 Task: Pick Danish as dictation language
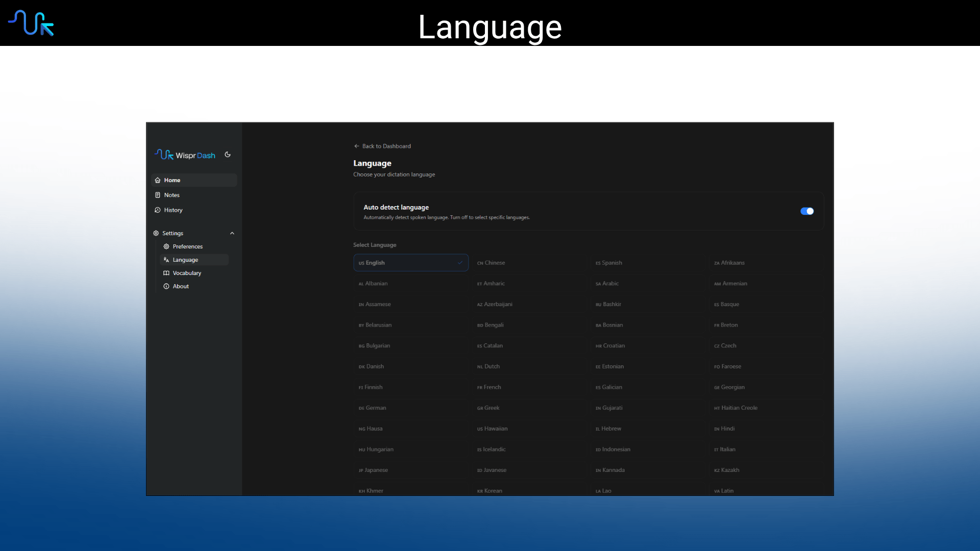click(411, 366)
